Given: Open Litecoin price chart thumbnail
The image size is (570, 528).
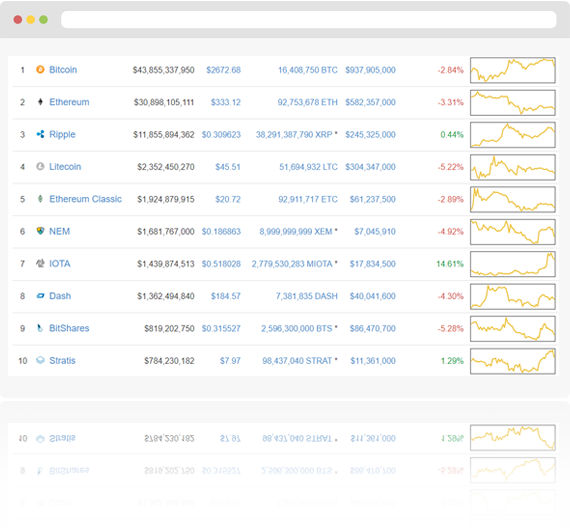Looking at the screenshot, I should [x=513, y=167].
